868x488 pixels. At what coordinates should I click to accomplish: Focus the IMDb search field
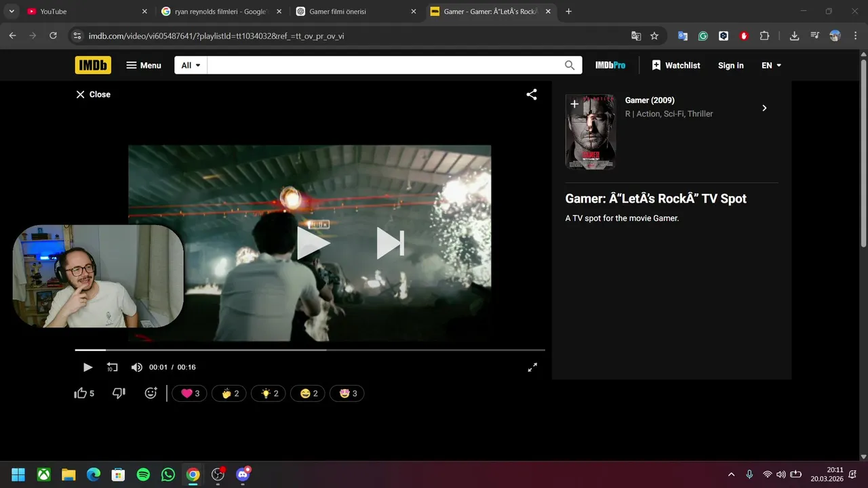[385, 65]
